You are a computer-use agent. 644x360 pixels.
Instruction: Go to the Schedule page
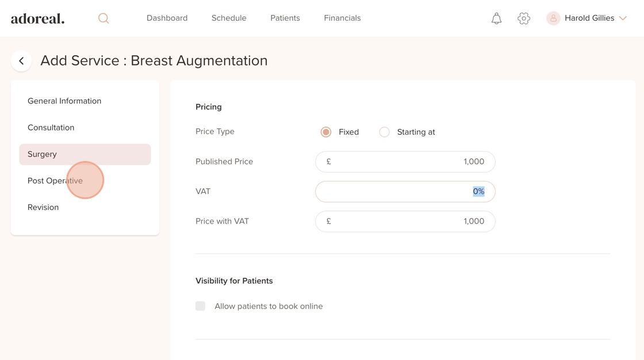point(229,18)
